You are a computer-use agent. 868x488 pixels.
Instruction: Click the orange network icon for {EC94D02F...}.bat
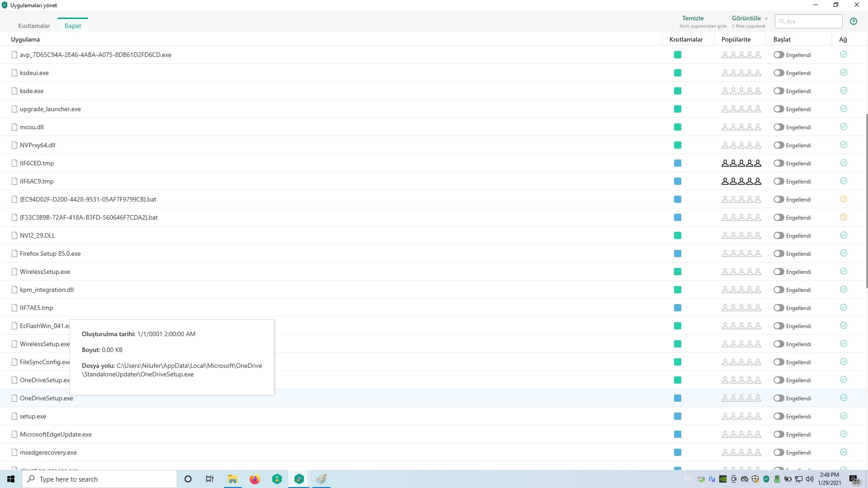(843, 199)
